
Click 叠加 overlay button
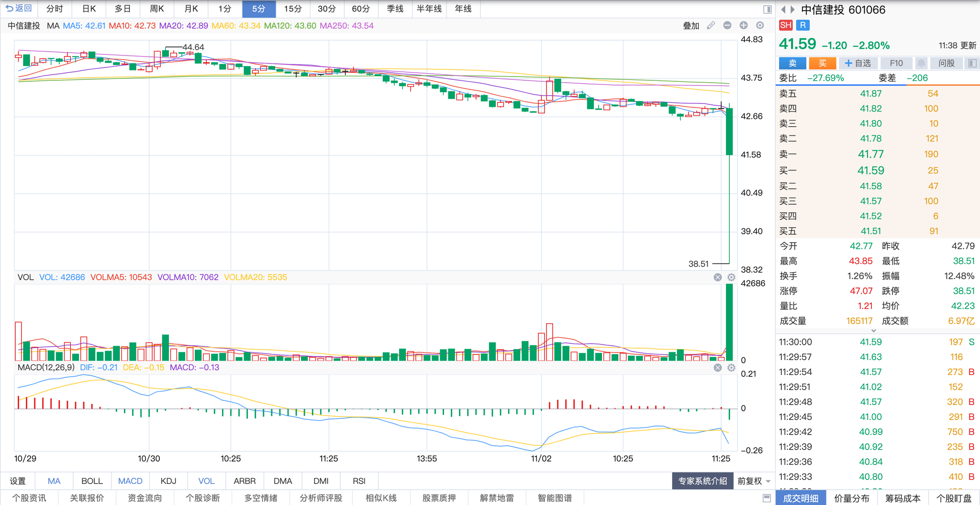coord(691,26)
